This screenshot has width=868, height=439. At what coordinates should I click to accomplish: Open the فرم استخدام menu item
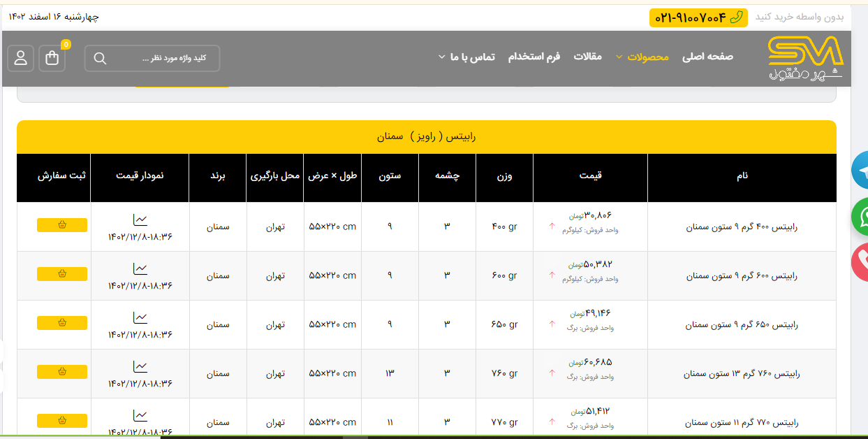(534, 57)
